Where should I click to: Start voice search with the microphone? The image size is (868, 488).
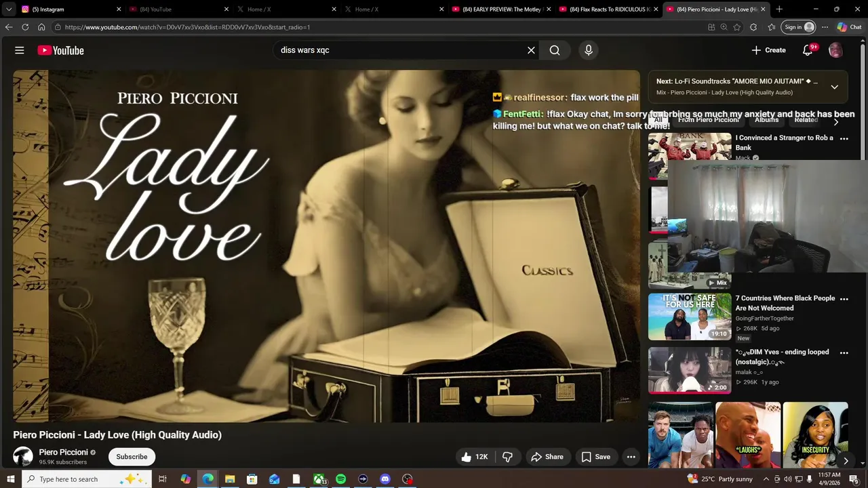click(589, 50)
